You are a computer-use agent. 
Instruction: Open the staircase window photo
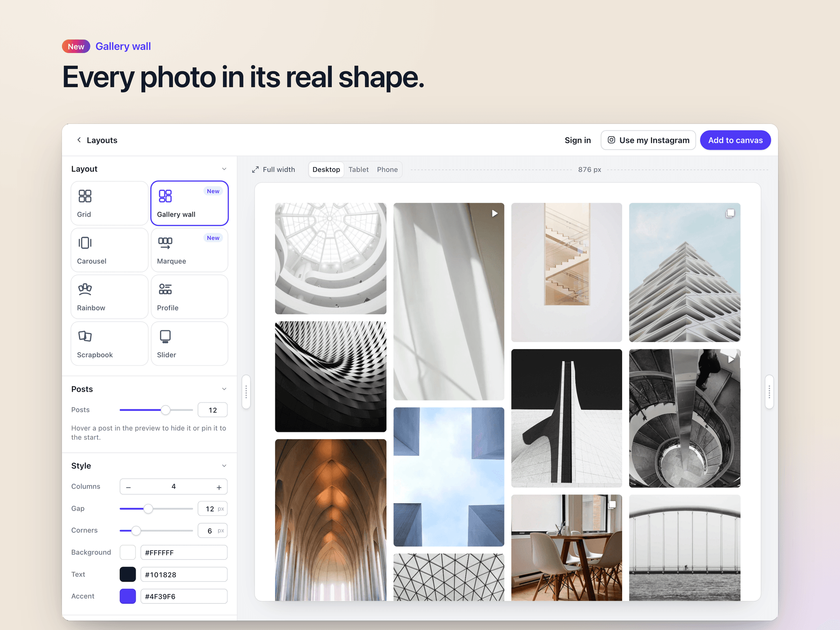[566, 272]
